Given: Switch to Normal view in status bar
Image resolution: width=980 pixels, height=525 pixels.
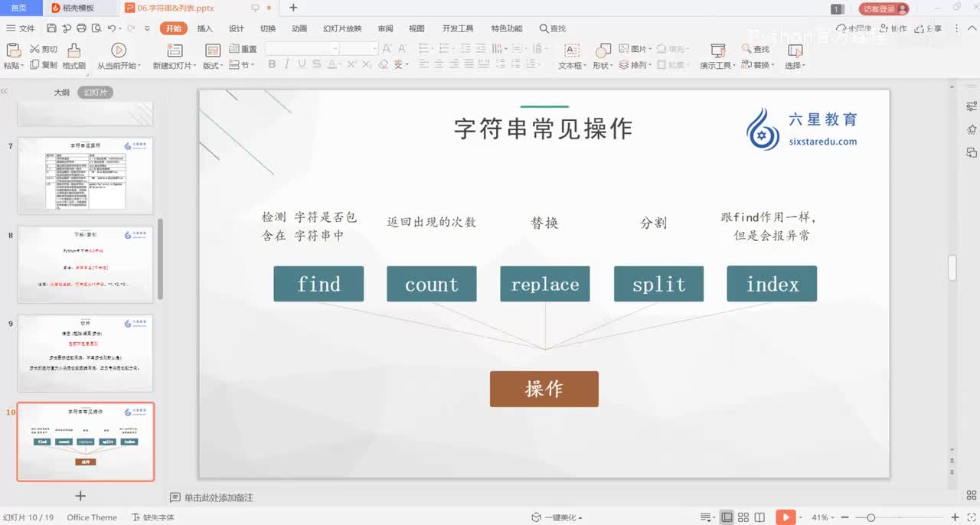Looking at the screenshot, I should [727, 517].
